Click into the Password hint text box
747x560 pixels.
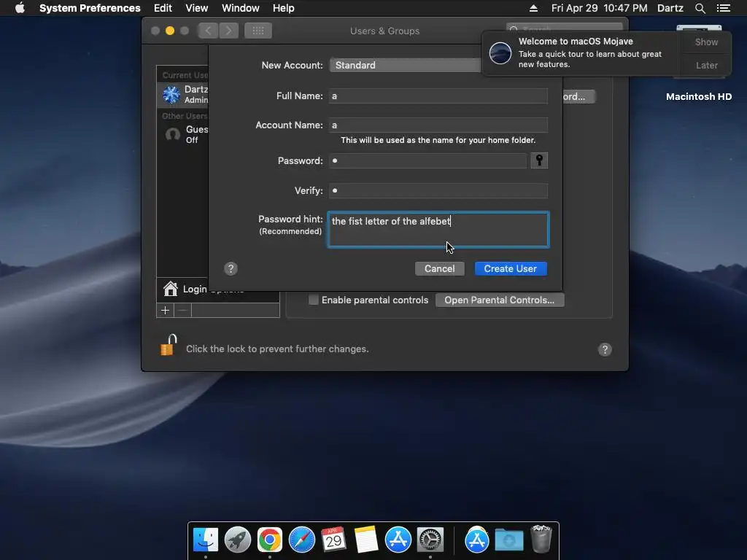pos(438,230)
